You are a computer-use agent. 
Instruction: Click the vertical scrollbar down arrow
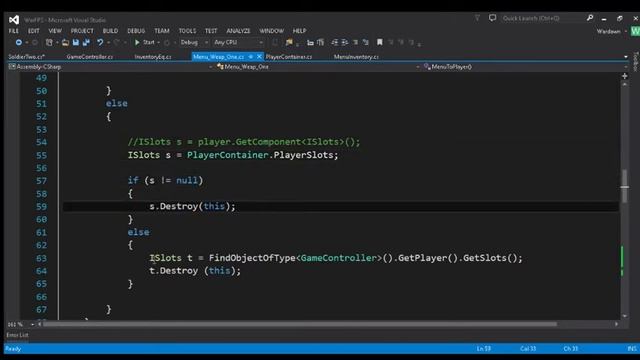click(x=624, y=316)
